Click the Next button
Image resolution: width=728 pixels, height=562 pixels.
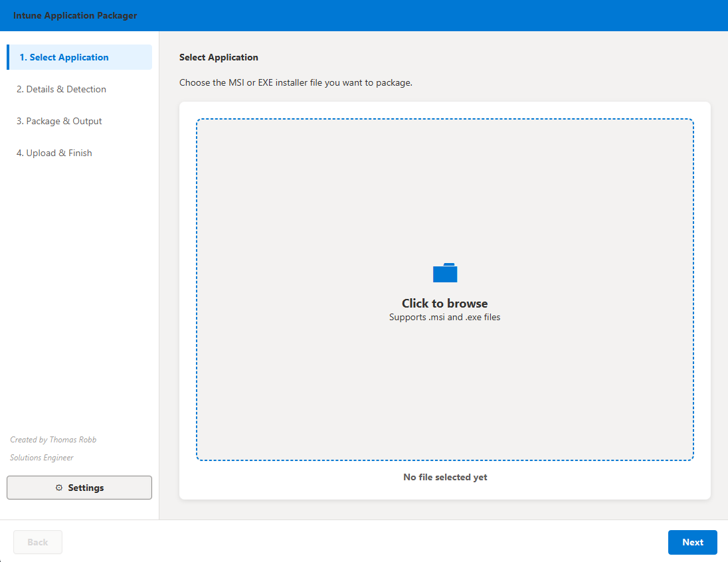click(x=692, y=542)
